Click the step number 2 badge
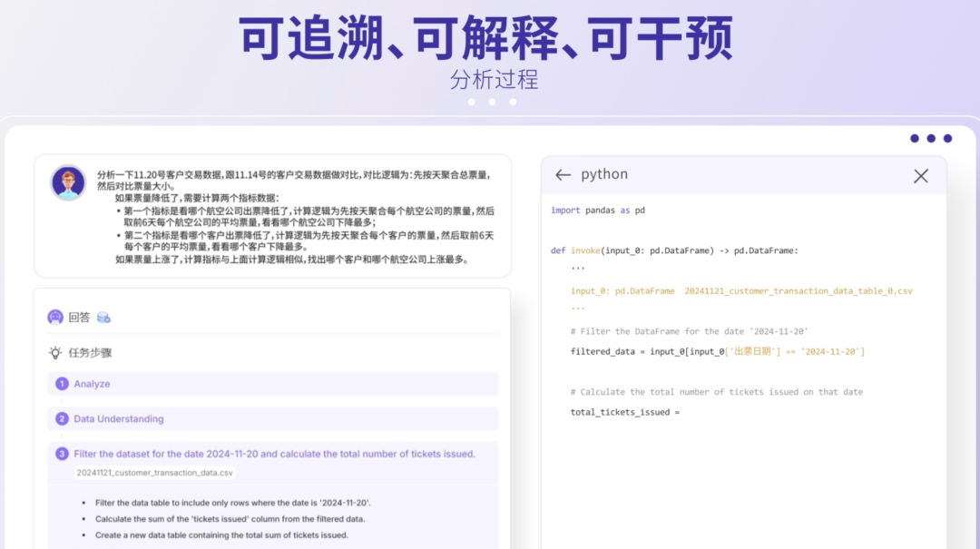Image resolution: width=980 pixels, height=549 pixels. [x=62, y=419]
